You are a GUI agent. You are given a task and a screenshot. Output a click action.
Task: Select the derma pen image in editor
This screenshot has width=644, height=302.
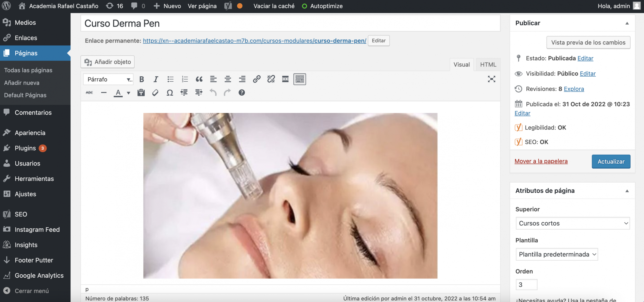coord(290,196)
